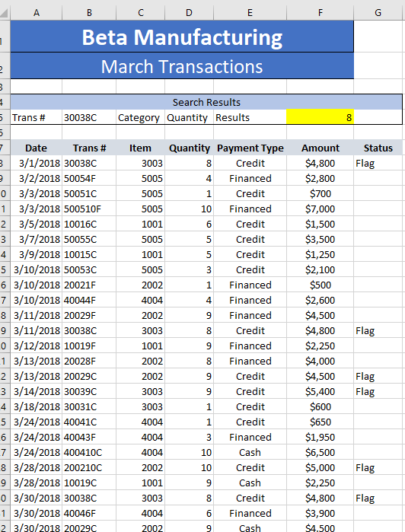Viewport: 405px width, 532px height.
Task: Select transaction cell 40046F
Action: click(89, 513)
